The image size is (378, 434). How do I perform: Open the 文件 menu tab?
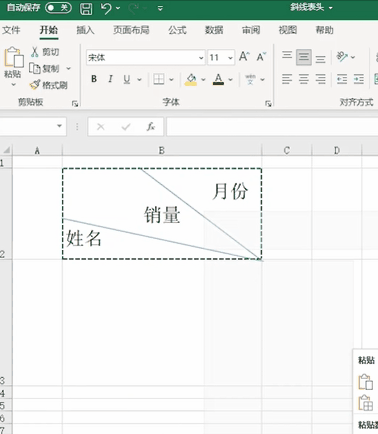pyautogui.click(x=11, y=30)
